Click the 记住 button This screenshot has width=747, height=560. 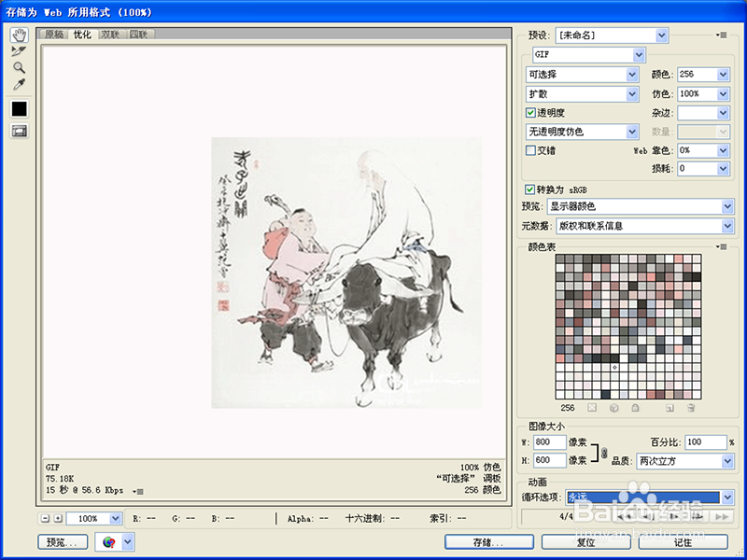684,542
